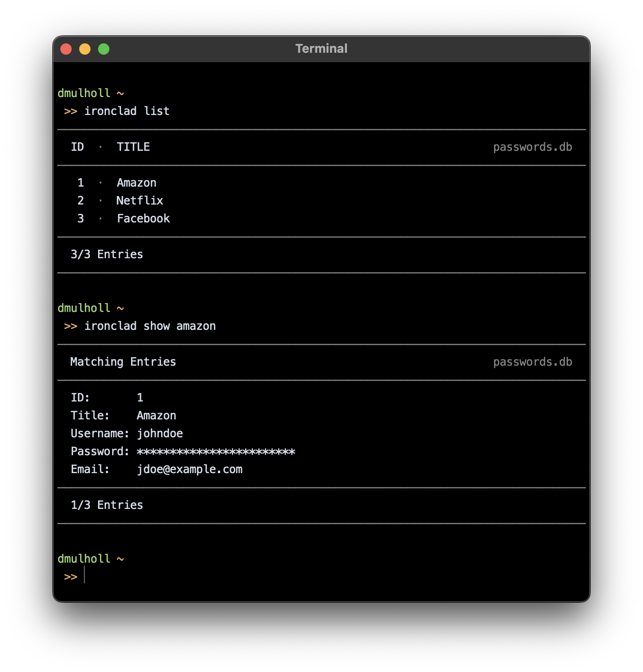Click the tilde after the top dmulholl prompt

coord(121,93)
